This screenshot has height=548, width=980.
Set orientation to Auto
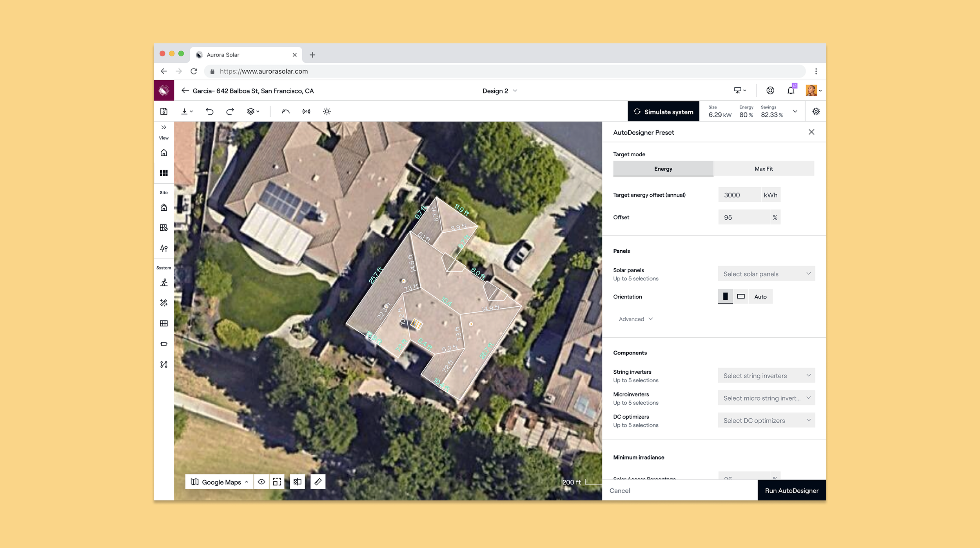(760, 297)
